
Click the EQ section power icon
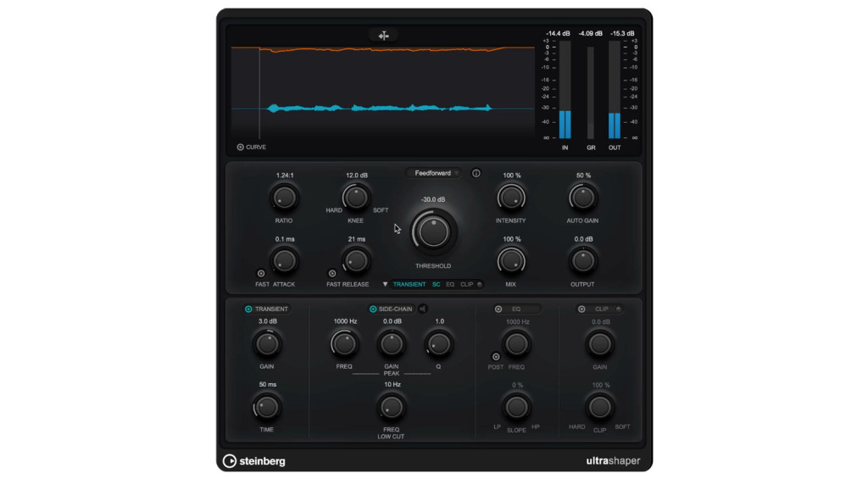[x=498, y=309]
